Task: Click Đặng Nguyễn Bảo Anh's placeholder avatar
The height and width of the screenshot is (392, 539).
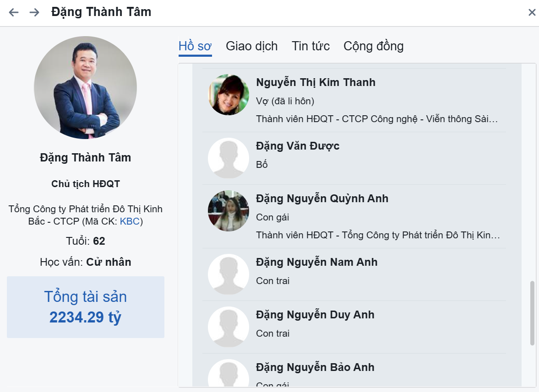Action: pos(229,373)
